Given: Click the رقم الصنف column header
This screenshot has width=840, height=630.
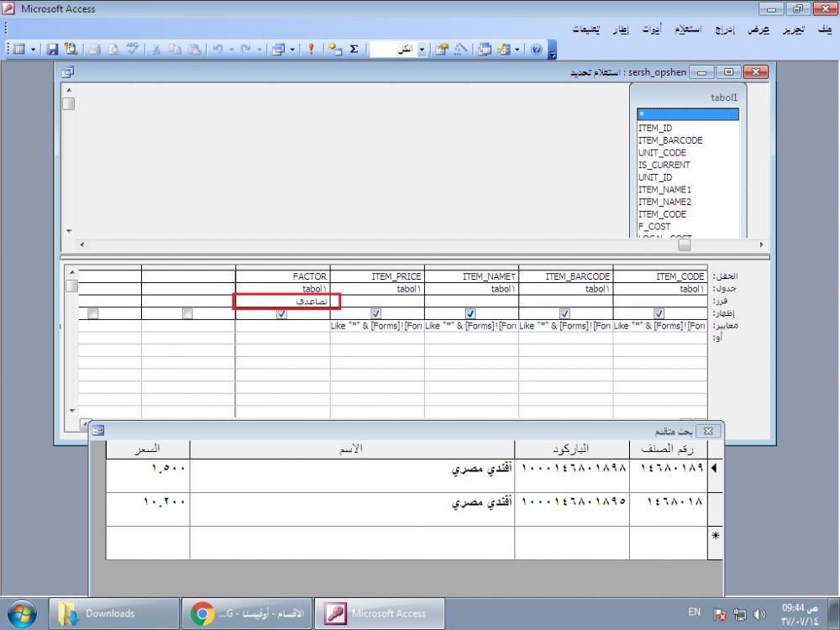Looking at the screenshot, I should tap(668, 449).
